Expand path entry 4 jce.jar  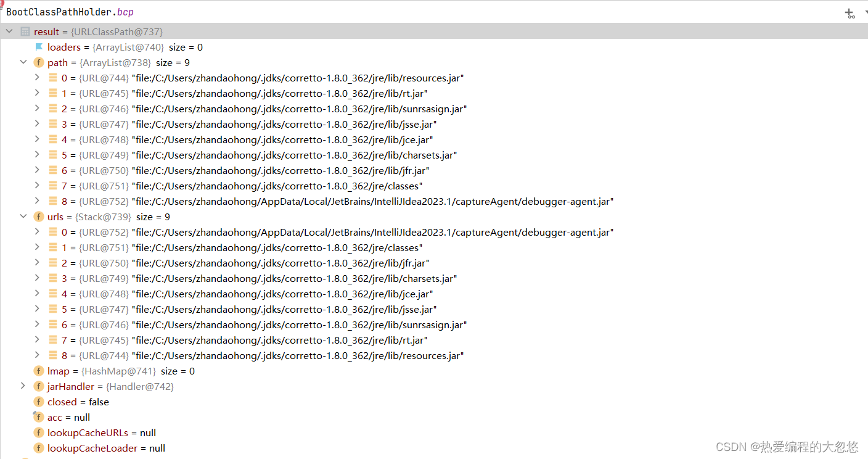tap(37, 139)
